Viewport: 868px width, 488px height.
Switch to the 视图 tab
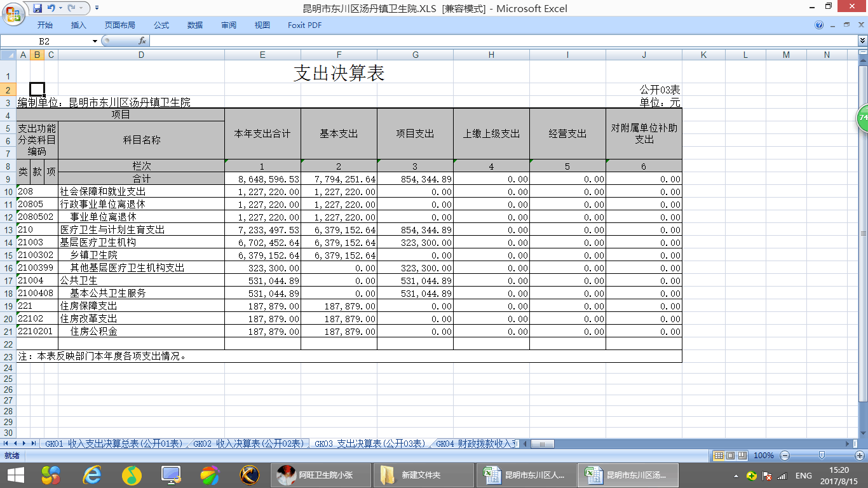point(262,25)
